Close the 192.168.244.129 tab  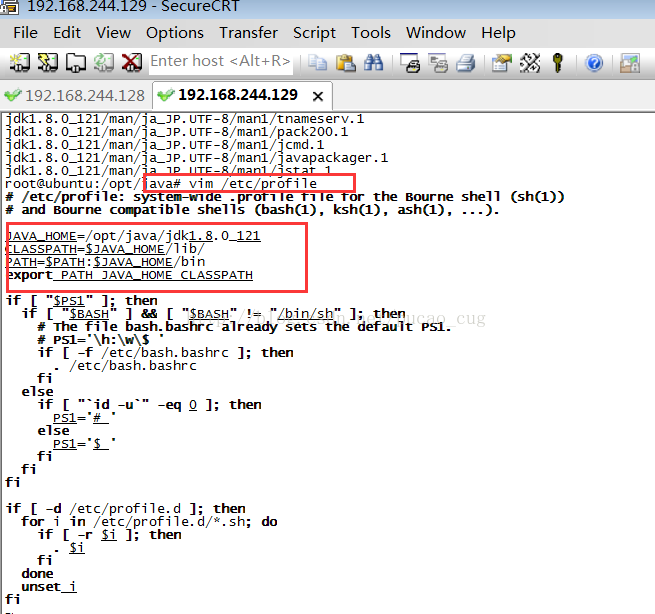click(x=318, y=97)
